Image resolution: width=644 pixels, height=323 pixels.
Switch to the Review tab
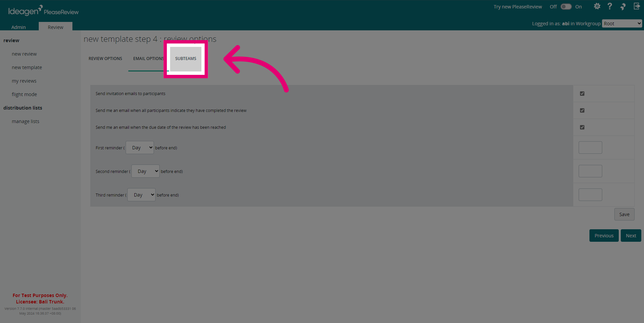56,27
